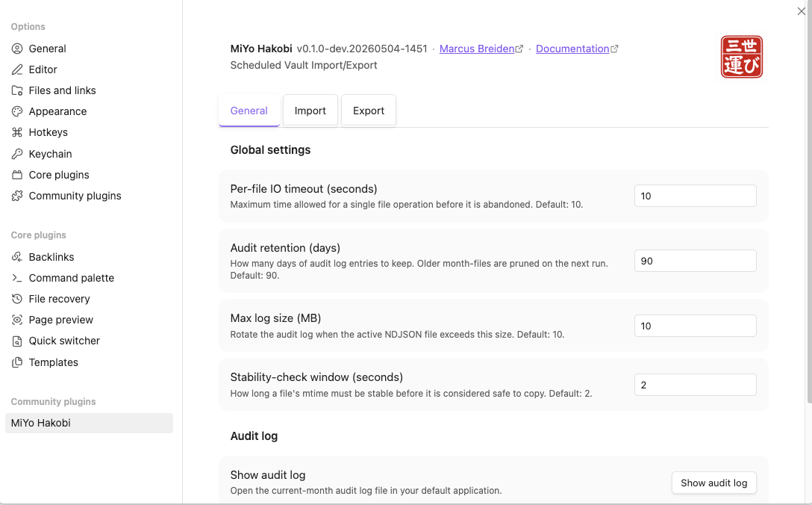812x505 pixels.
Task: Click the 'Show audit log' setting title
Action: 268,475
